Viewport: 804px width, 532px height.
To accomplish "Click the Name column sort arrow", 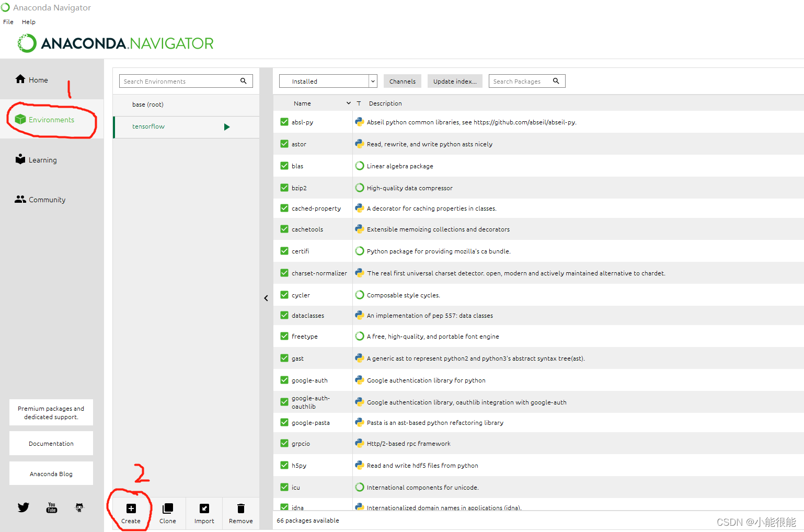I will (x=349, y=103).
